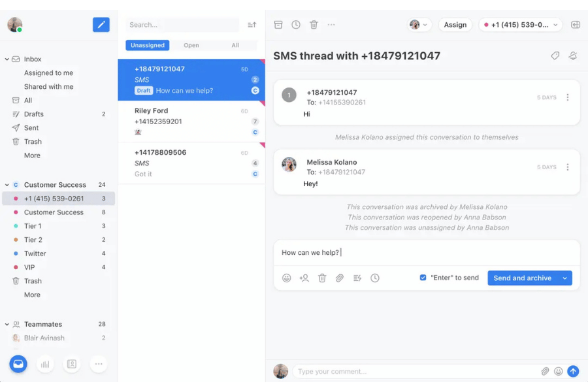
Task: Open the sort order icon beside search
Action: pyautogui.click(x=252, y=25)
